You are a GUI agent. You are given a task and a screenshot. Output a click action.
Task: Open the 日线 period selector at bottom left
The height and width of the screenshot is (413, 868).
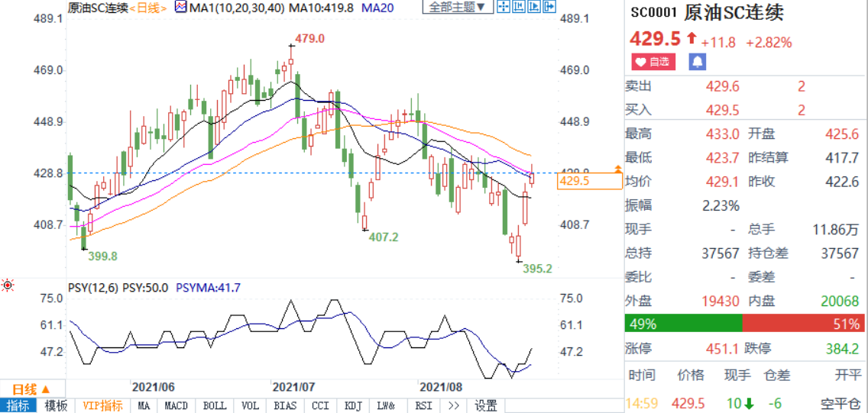click(x=31, y=389)
